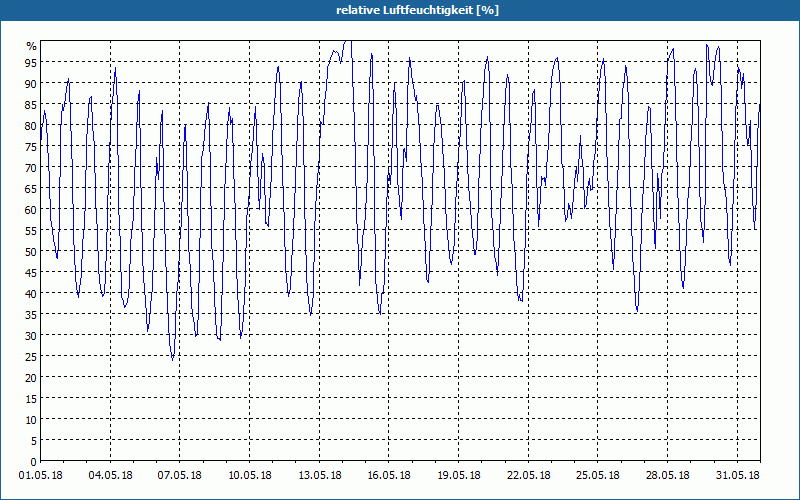Click the y-axis value 0
800x500 pixels.
(x=34, y=462)
